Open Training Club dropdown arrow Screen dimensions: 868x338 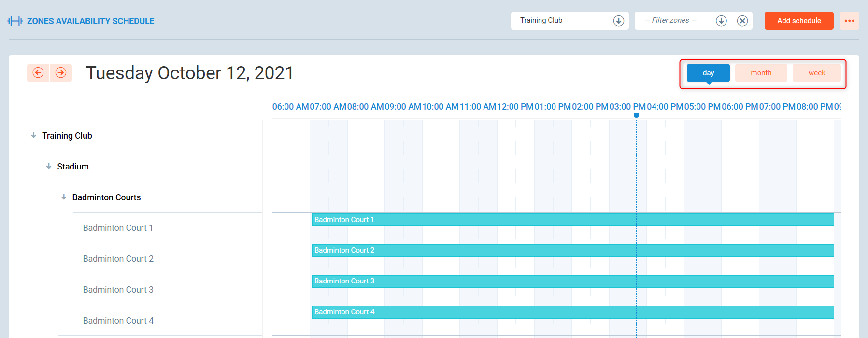pos(618,21)
